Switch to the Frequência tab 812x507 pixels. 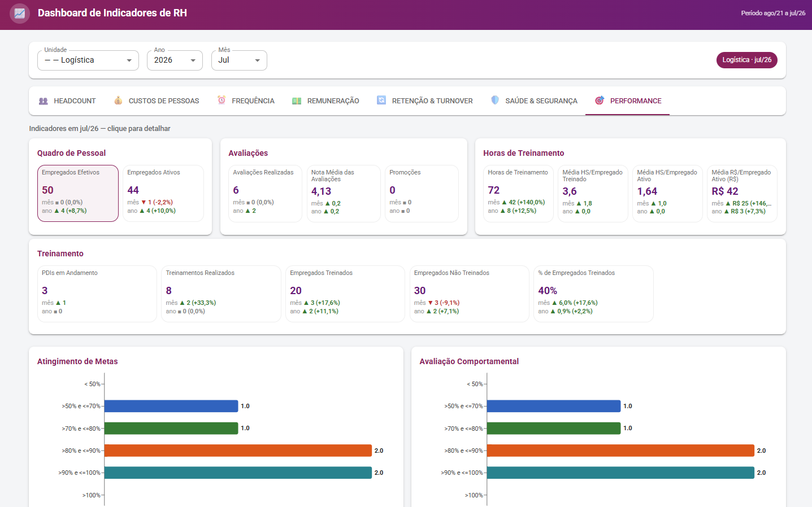pos(246,101)
